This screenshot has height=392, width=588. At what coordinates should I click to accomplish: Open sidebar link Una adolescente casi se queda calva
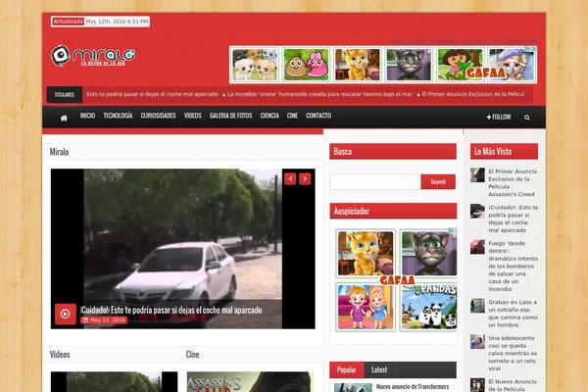click(x=513, y=353)
